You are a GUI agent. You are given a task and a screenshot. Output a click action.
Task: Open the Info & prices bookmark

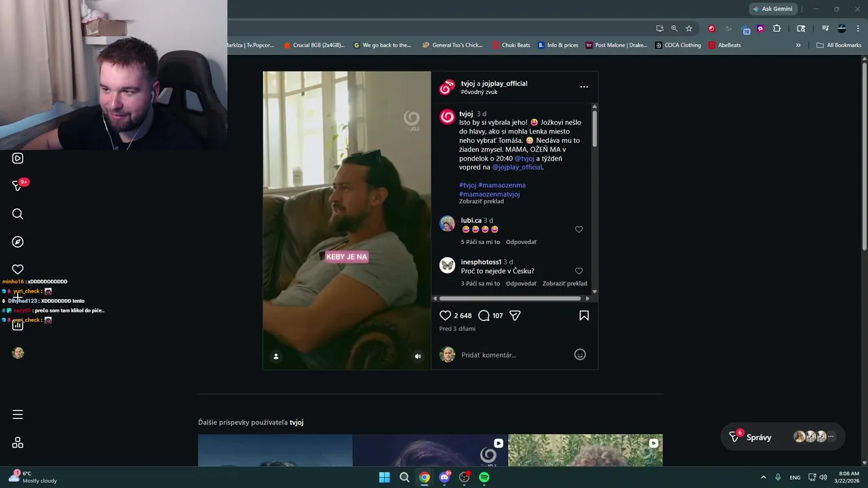pyautogui.click(x=558, y=45)
